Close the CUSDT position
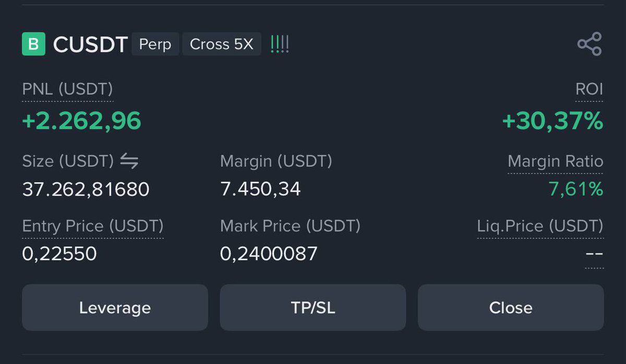The image size is (626, 364). pos(511,308)
